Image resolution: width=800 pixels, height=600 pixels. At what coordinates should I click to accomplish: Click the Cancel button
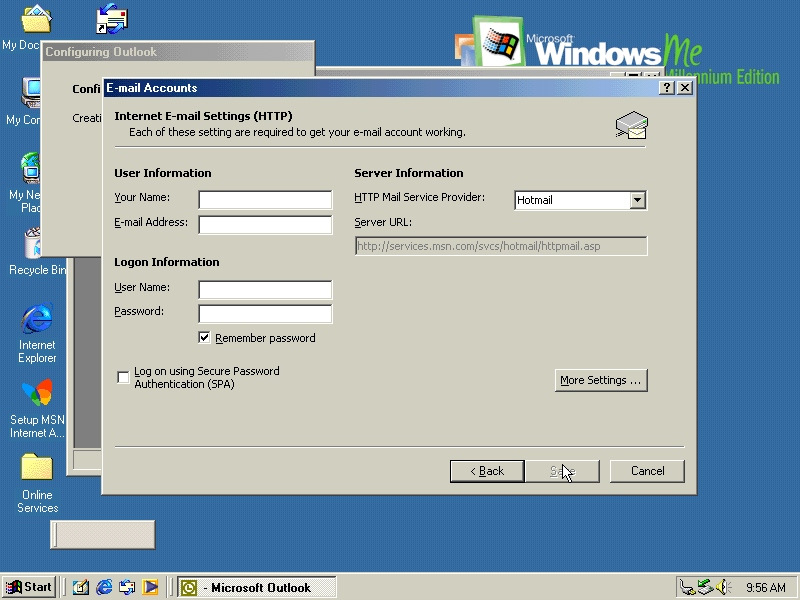click(647, 471)
